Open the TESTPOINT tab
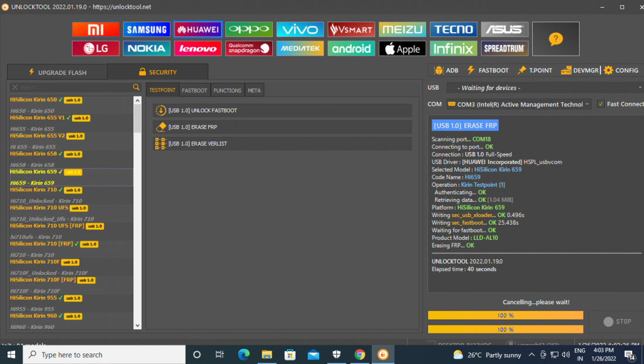This screenshot has width=644, height=364. [162, 90]
